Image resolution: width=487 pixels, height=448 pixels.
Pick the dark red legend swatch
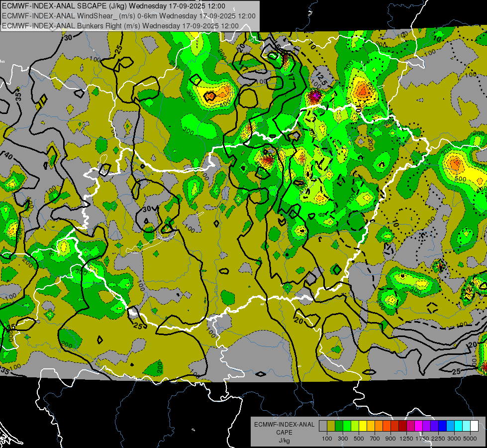pos(403,426)
